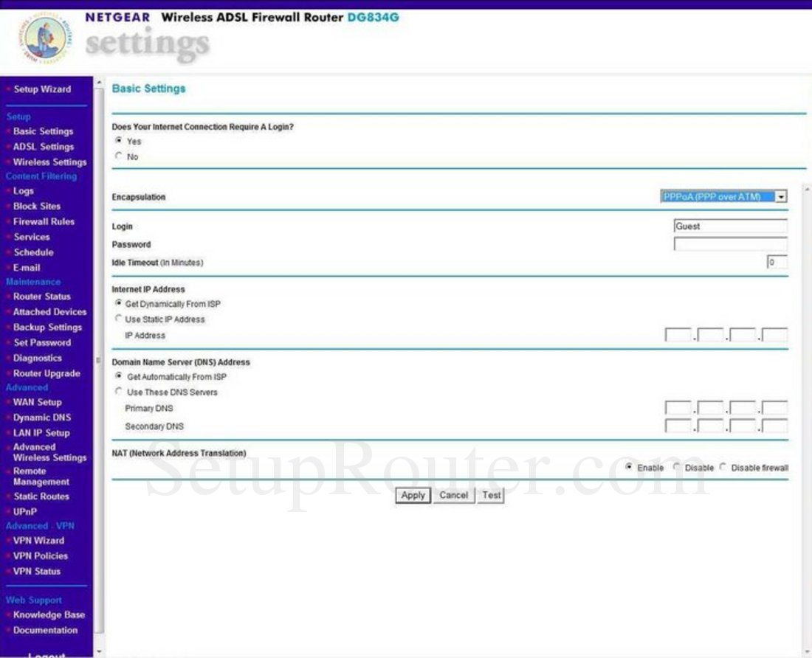Image resolution: width=812 pixels, height=658 pixels.
Task: Open the Wireless Settings page
Action: (49, 162)
